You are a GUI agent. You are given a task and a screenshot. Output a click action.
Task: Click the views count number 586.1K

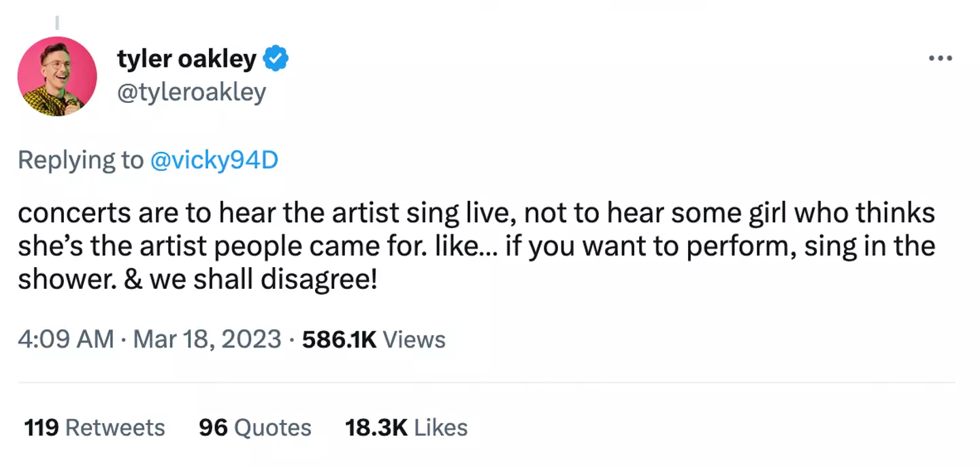pyautogui.click(x=340, y=339)
